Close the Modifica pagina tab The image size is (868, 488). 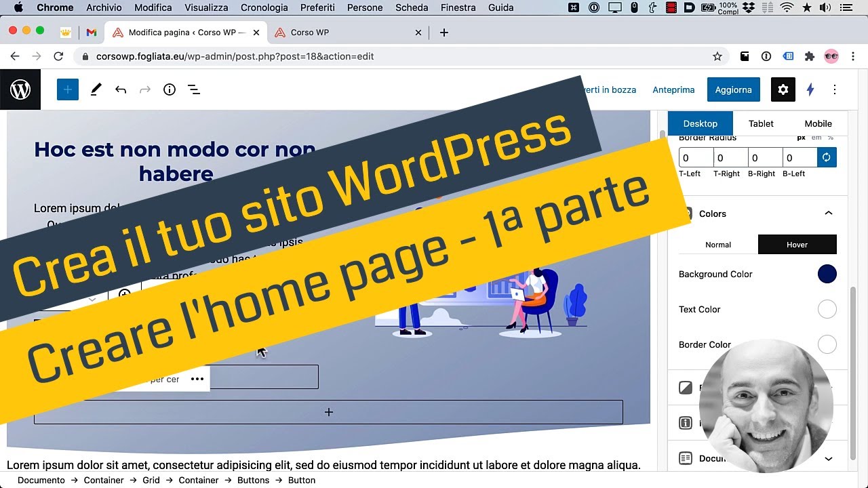(x=257, y=33)
